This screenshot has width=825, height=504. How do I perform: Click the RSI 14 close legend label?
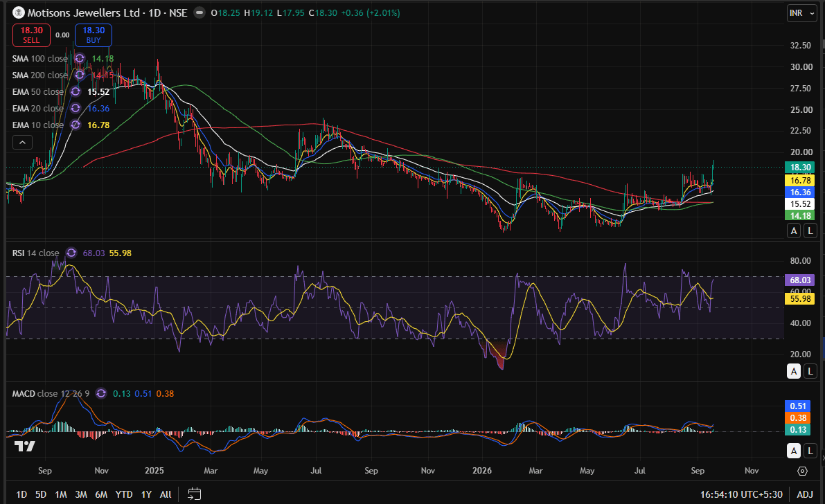(36, 253)
